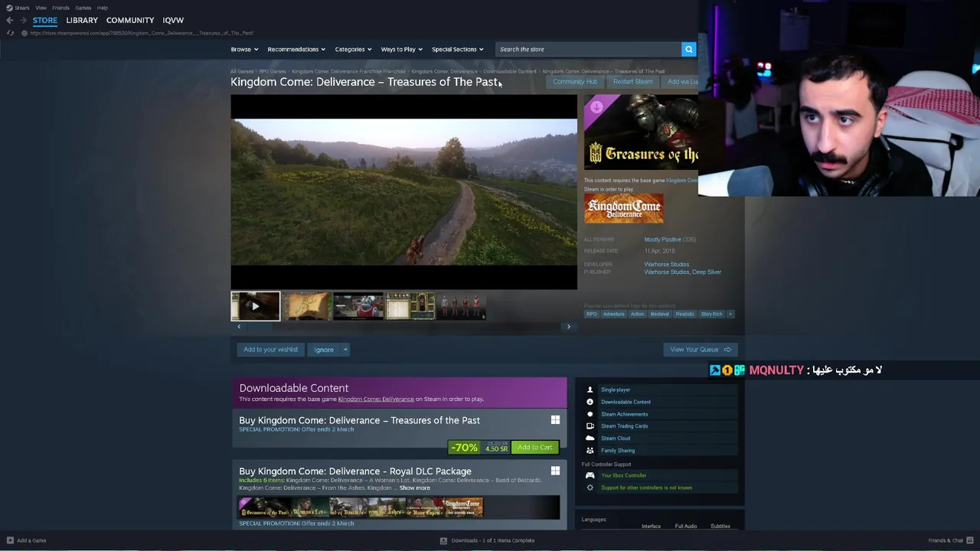Open the Help menu
Viewport: 980px width, 551px height.
(103, 8)
